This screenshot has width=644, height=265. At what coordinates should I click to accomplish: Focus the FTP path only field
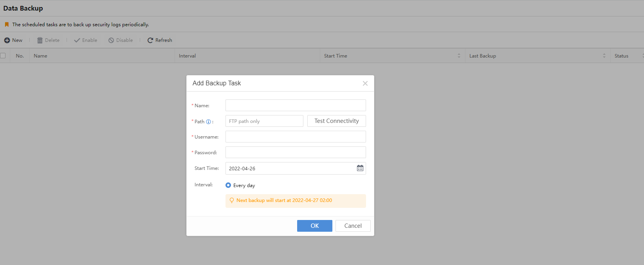pyautogui.click(x=264, y=121)
